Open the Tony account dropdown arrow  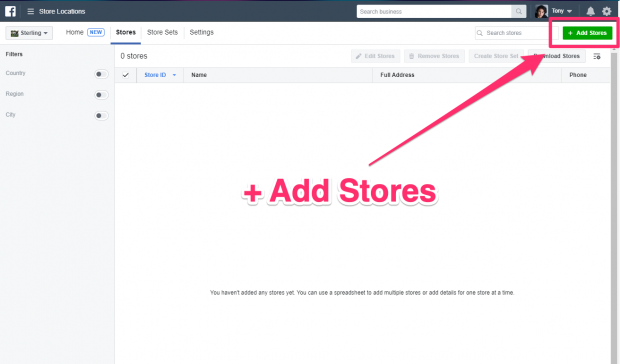[569, 11]
